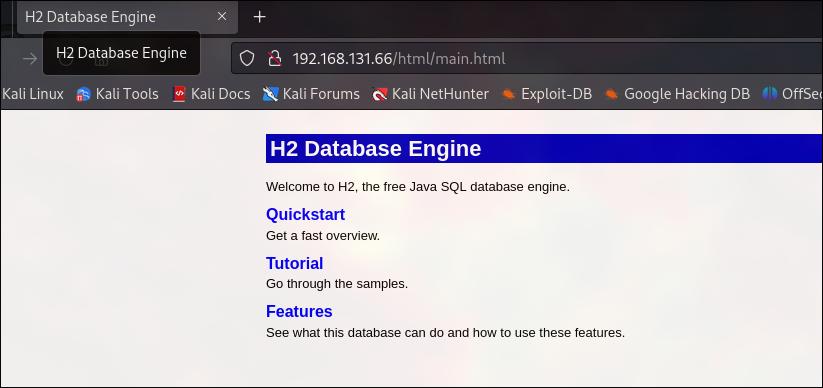Click the Kali Forums bookmark icon
Viewport: 823px width, 388px height.
pos(270,94)
